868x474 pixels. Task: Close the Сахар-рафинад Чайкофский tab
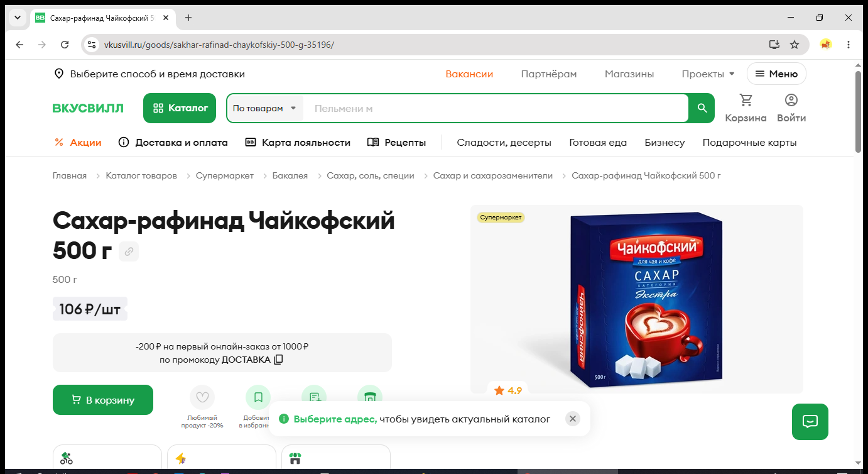click(x=166, y=18)
